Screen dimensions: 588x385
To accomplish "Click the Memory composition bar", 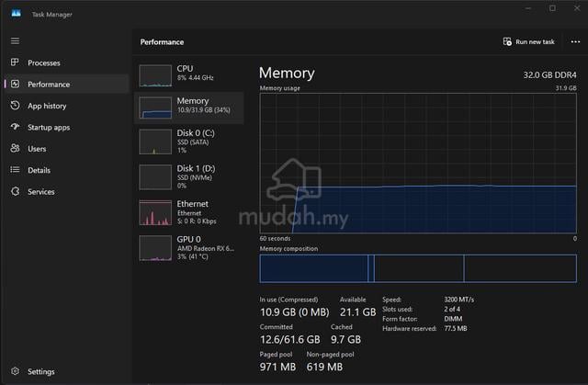I will 418,268.
